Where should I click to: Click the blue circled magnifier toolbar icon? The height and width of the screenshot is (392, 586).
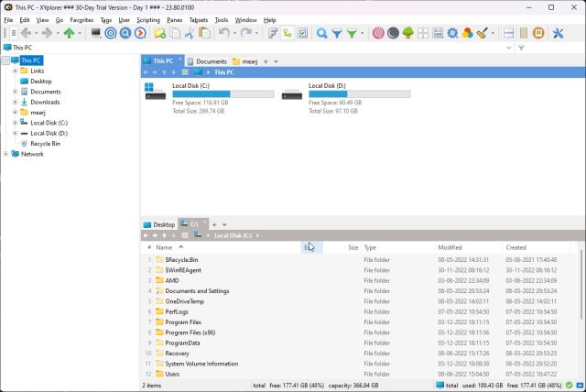125,33
